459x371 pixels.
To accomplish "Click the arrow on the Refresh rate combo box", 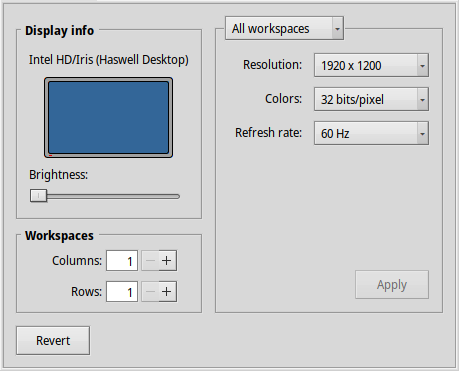I will click(x=422, y=134).
